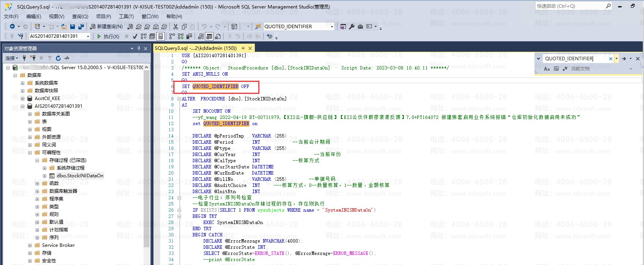Viewport: 644px width, 265px height.
Task: Click the Object Explorer vertical scrollbar
Action: pyautogui.click(x=146, y=155)
